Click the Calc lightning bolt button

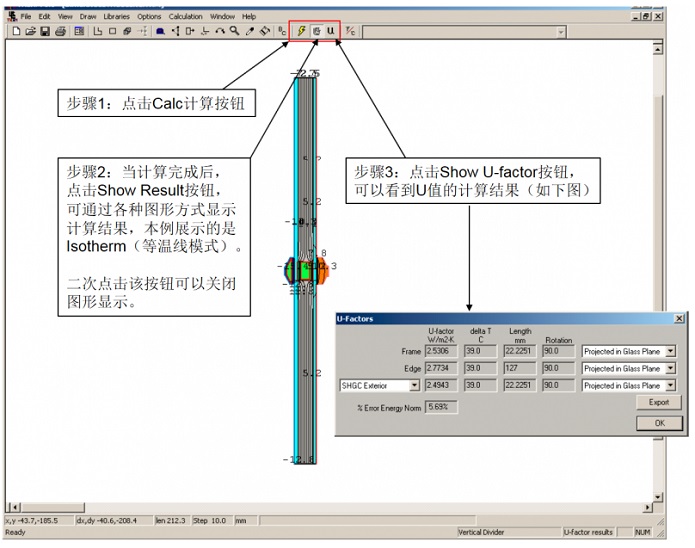[301, 31]
